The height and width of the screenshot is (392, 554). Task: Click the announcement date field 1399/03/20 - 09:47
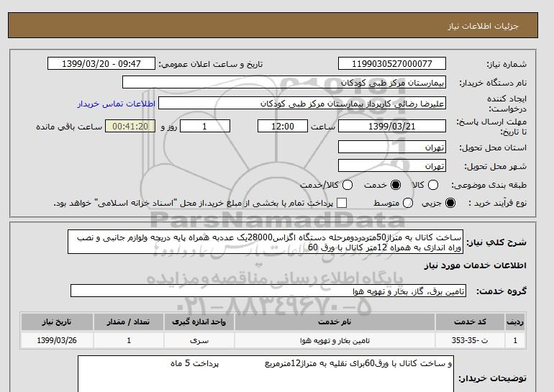click(x=101, y=63)
